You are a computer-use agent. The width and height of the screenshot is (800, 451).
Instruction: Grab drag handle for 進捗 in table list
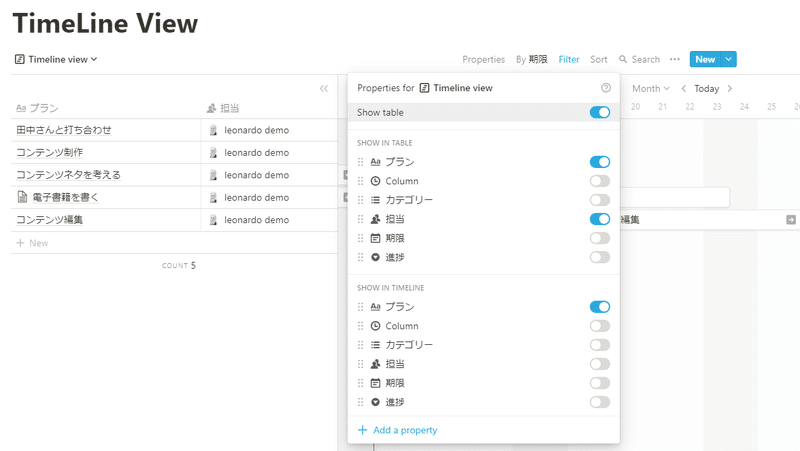[x=361, y=257]
